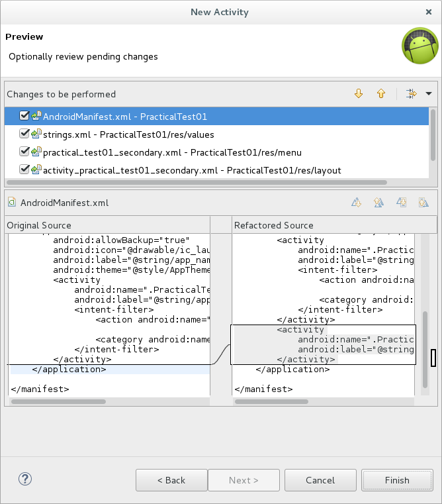Image resolution: width=442 pixels, height=504 pixels.
Task: Select the previous change up-arrow icon
Action: 381,94
